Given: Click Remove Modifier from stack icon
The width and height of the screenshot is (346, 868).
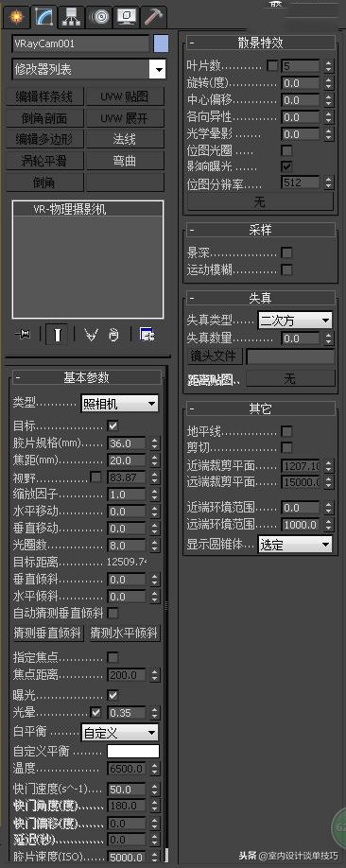Looking at the screenshot, I should pyautogui.click(x=114, y=335).
